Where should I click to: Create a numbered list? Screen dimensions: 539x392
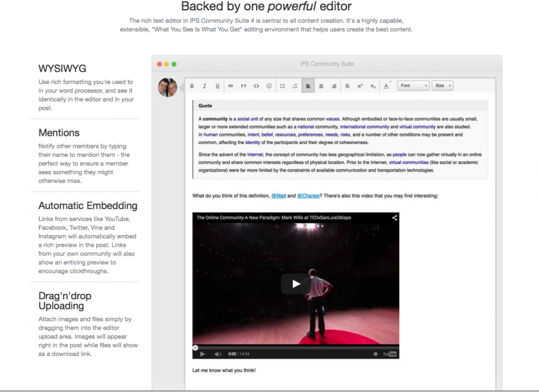click(x=295, y=86)
